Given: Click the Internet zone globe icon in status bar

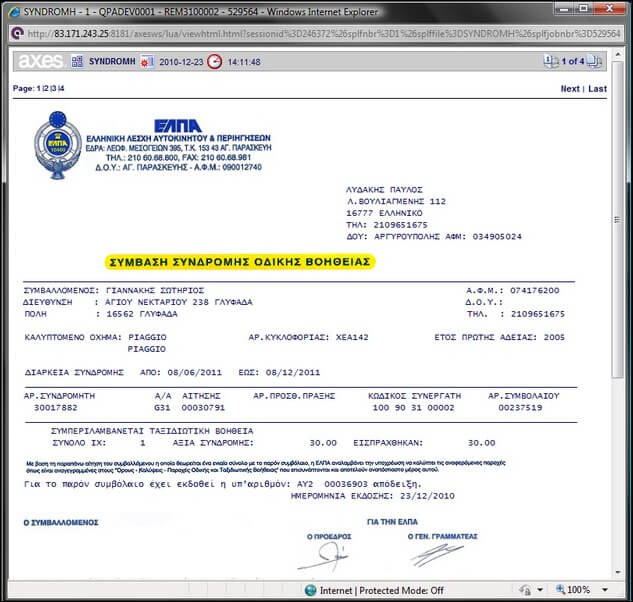Looking at the screenshot, I should (310, 590).
